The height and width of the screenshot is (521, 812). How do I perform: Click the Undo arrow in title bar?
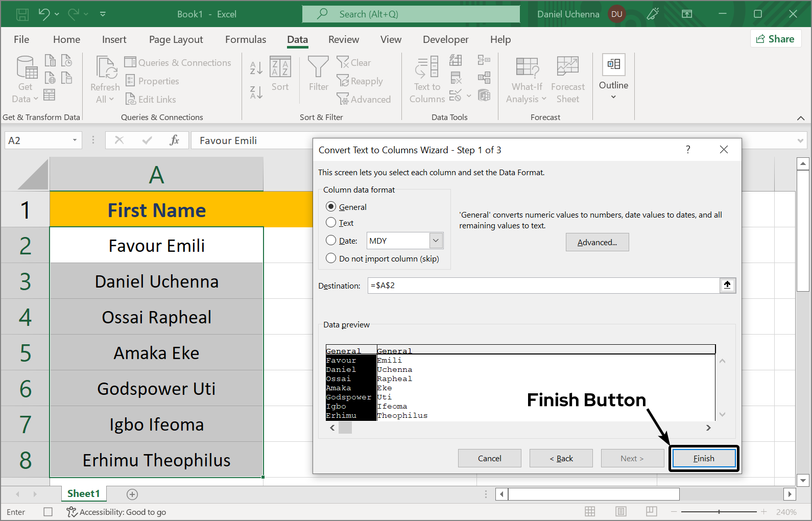[x=44, y=14]
